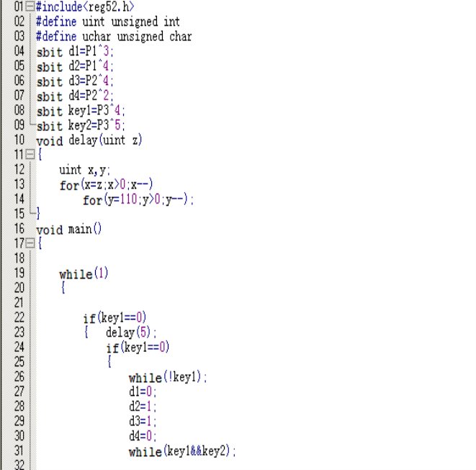Viewport: 476px width, 470px height.
Task: Click the 'sbit key2=P3^5;' declaration
Action: (81, 125)
